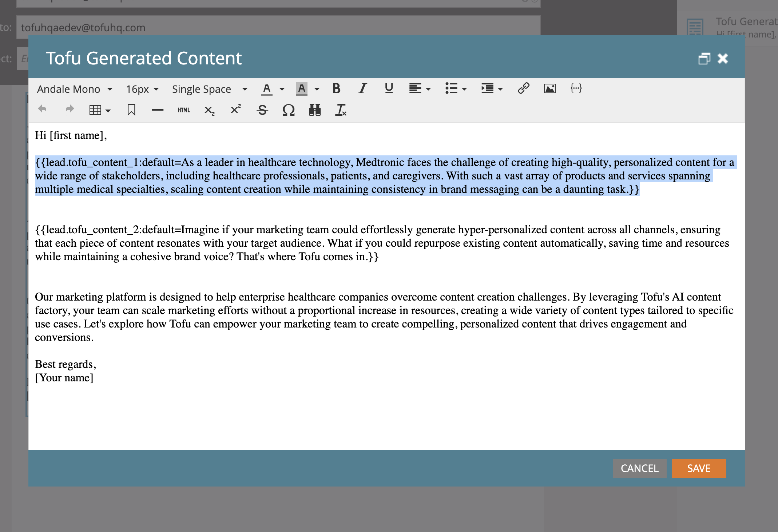Click the 'Our marketing platform' paragraph
The image size is (778, 532).
click(x=384, y=317)
